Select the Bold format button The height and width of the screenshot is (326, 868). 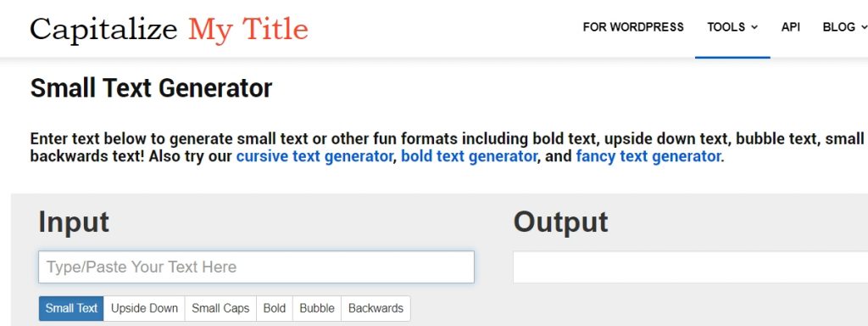pos(275,308)
